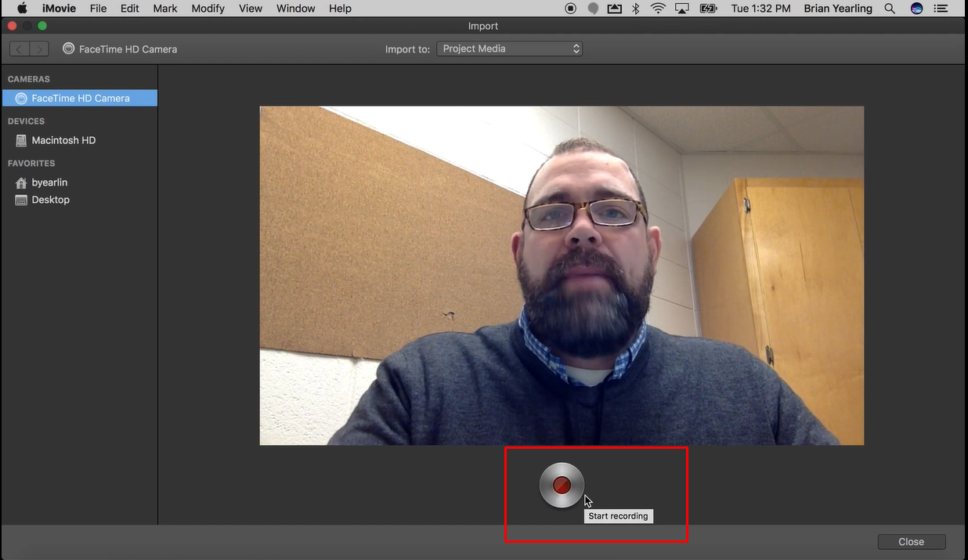968x560 pixels.
Task: Open the byearlin home favorite
Action: [49, 182]
